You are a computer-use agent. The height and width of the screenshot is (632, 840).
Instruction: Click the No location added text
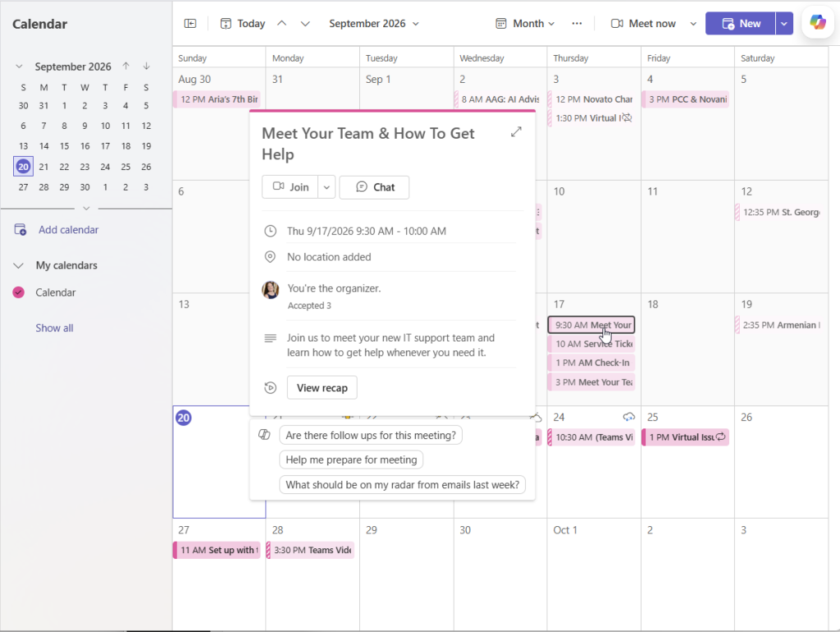329,257
